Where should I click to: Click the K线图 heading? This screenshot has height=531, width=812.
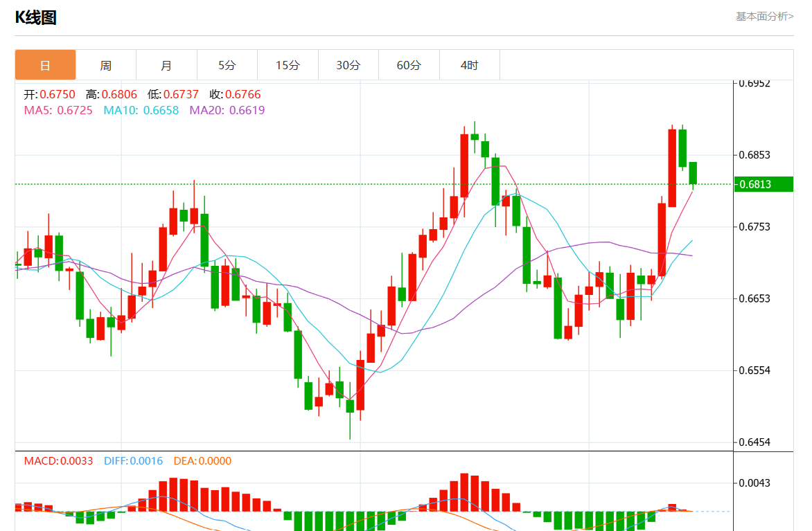pyautogui.click(x=36, y=17)
